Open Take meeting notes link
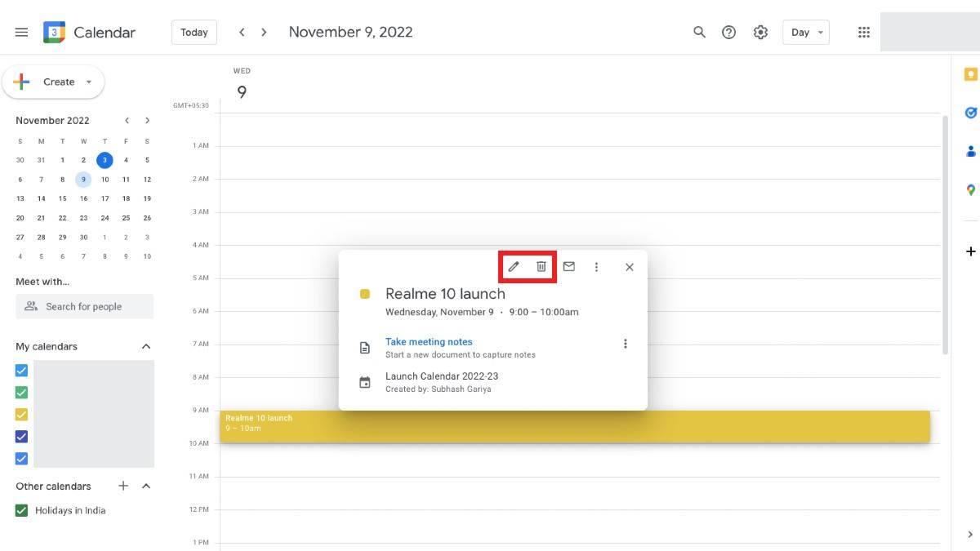The image size is (980, 551). (429, 342)
